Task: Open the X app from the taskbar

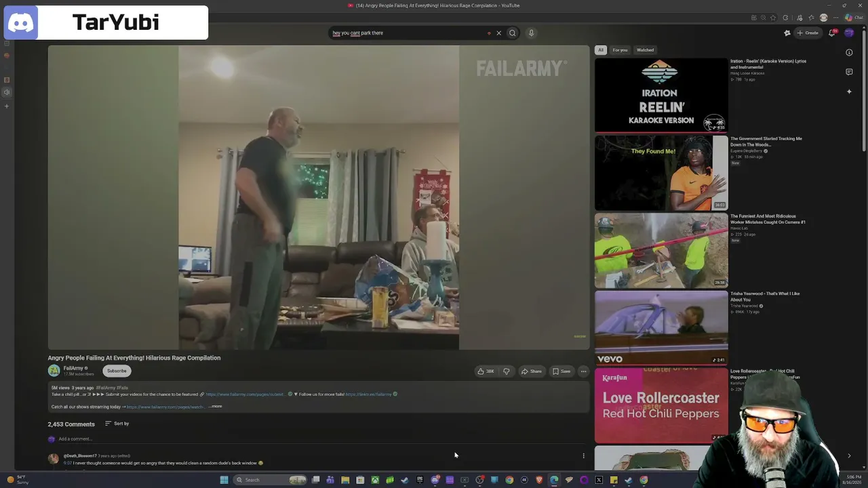Action: (599, 480)
